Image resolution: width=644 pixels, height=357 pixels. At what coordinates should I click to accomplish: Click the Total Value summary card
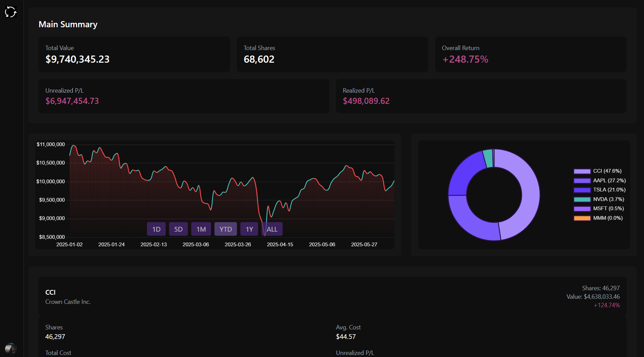pos(134,54)
